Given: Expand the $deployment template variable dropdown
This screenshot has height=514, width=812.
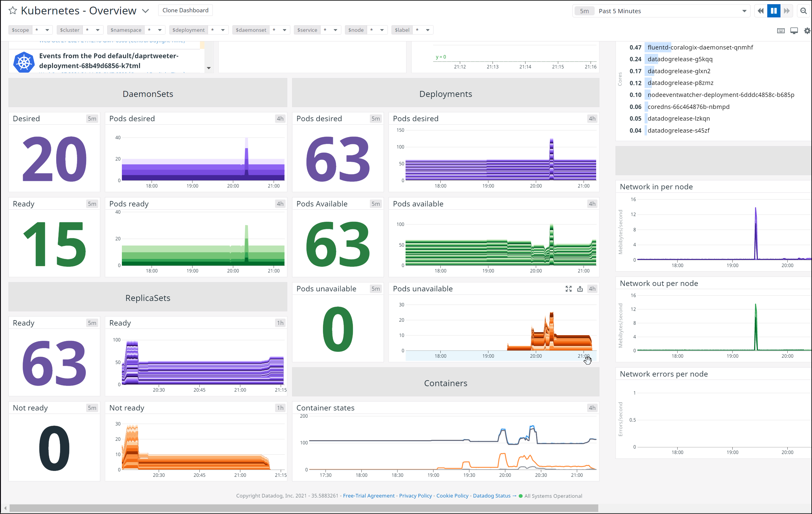Looking at the screenshot, I should click(222, 30).
